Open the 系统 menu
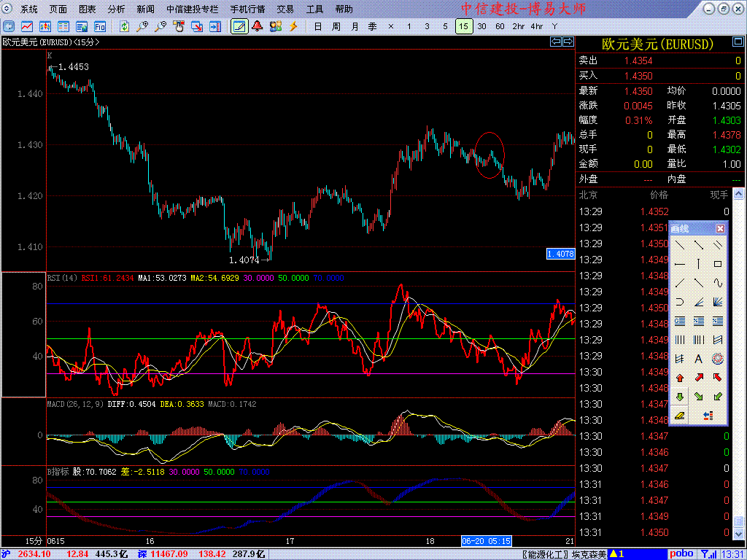Viewport: 747px width, 560px height. (x=29, y=9)
